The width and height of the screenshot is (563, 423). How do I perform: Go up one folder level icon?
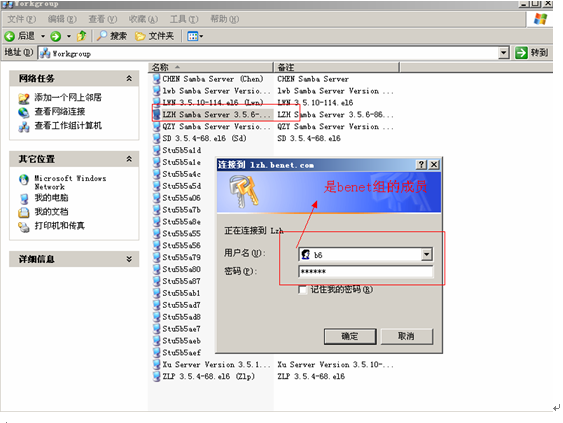[x=82, y=36]
